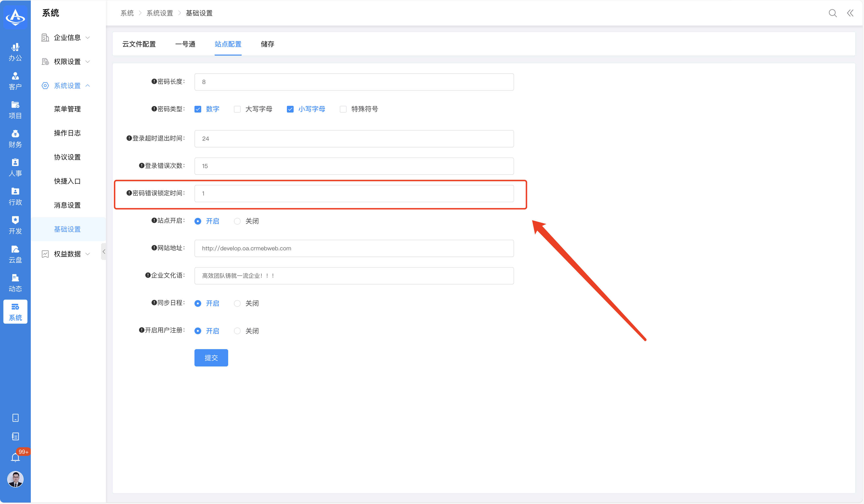Click the search magnifier icon
Viewport: 864px width, 504px height.
(x=832, y=13)
